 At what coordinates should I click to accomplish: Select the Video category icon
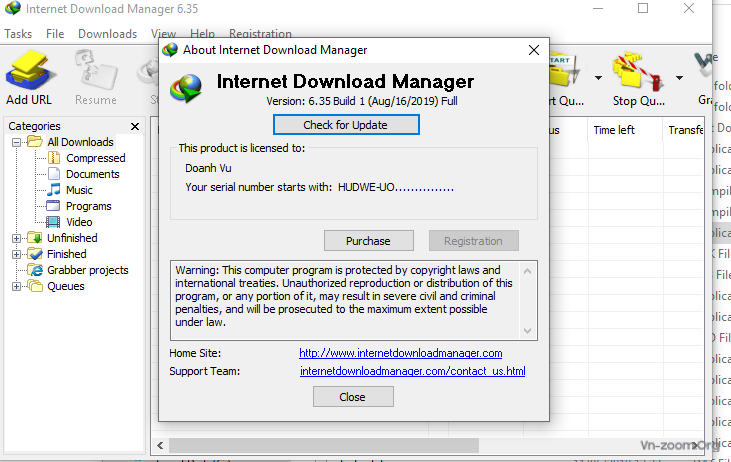pos(54,222)
